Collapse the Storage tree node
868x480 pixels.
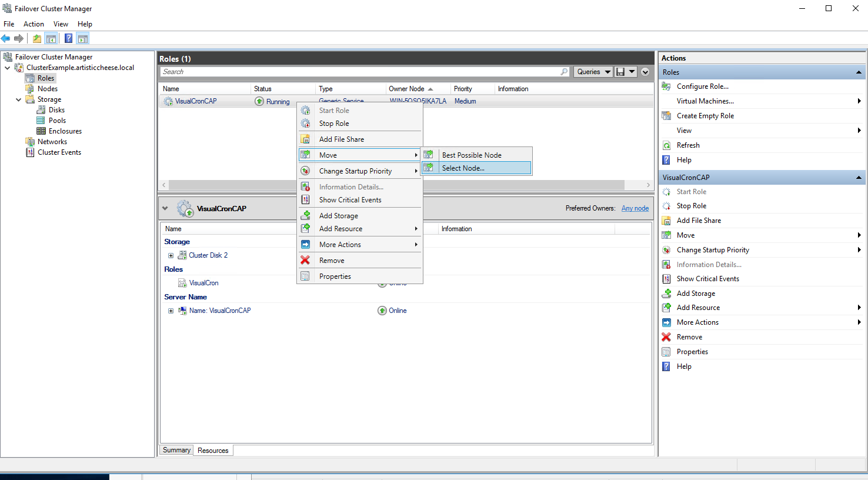click(x=19, y=100)
